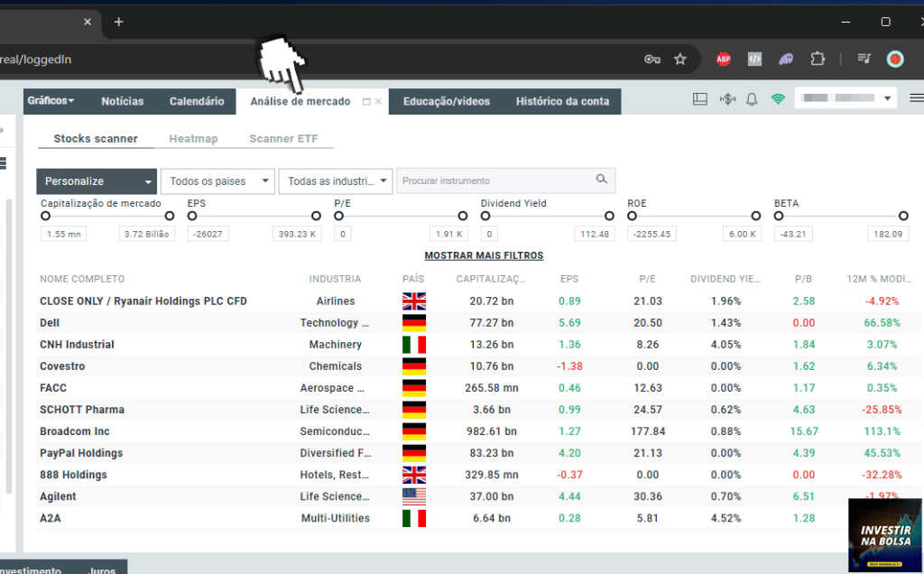Select the FACC row
The height and width of the screenshot is (574, 924).
(477, 388)
